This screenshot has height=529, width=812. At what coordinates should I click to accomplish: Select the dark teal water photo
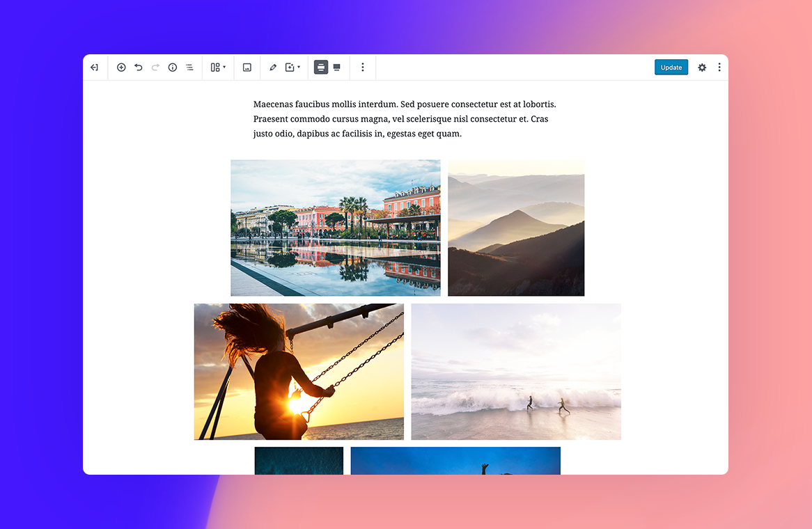299,461
